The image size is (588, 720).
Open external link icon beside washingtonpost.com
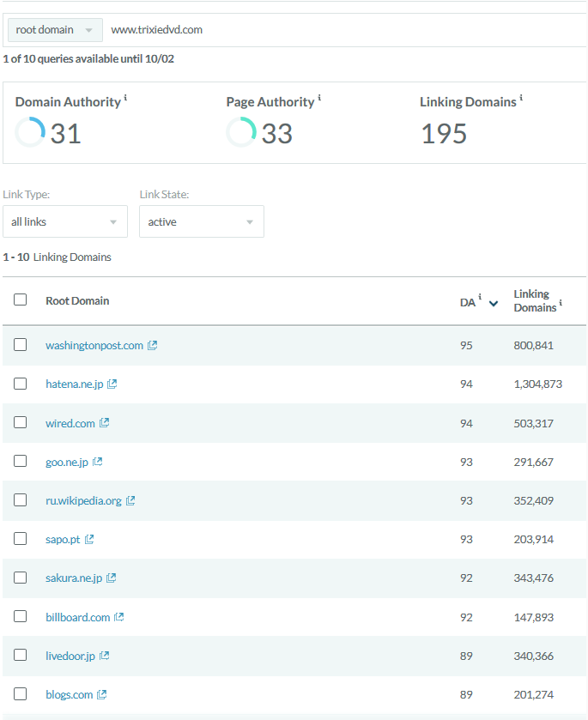(153, 345)
